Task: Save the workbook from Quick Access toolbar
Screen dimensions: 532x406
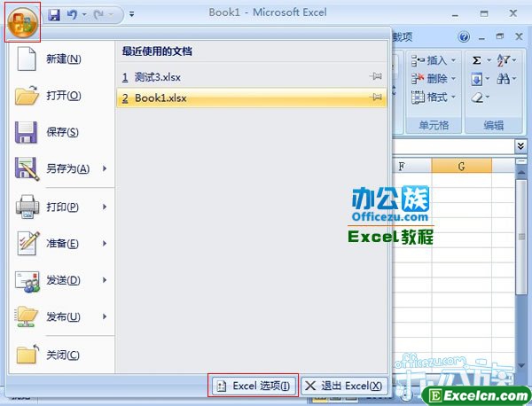Action: 54,14
